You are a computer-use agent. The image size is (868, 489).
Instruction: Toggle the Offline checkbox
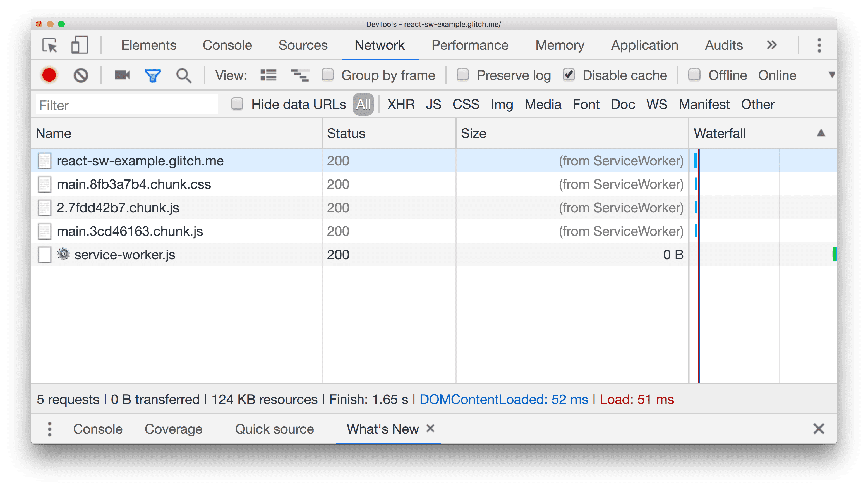[x=694, y=75]
